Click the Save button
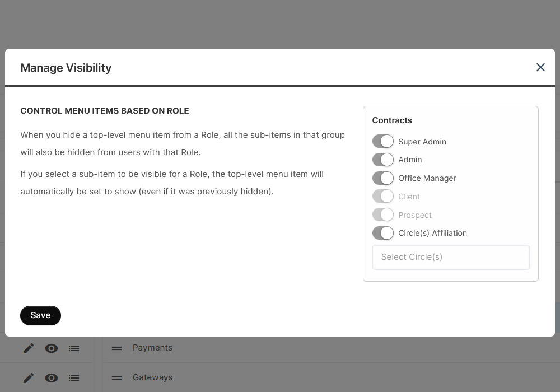 coord(40,315)
